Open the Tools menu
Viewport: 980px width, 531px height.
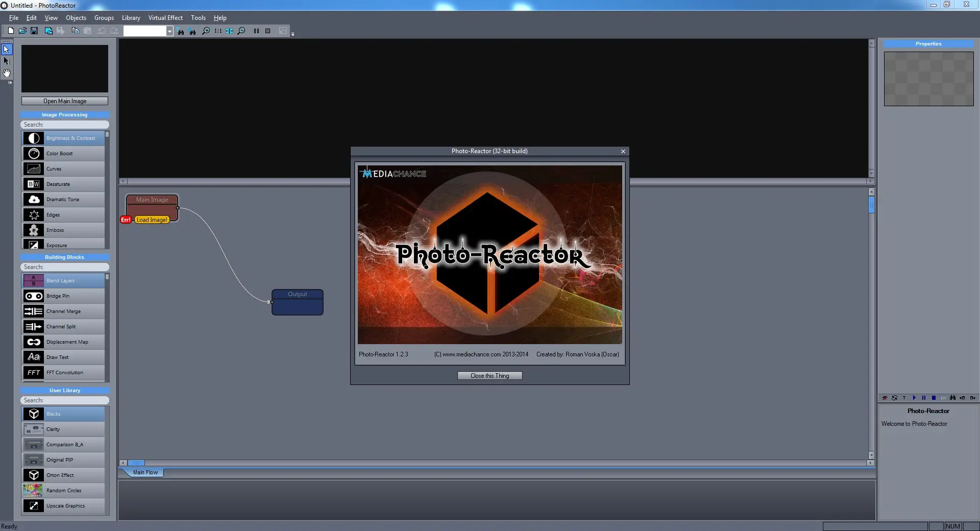[x=199, y=18]
